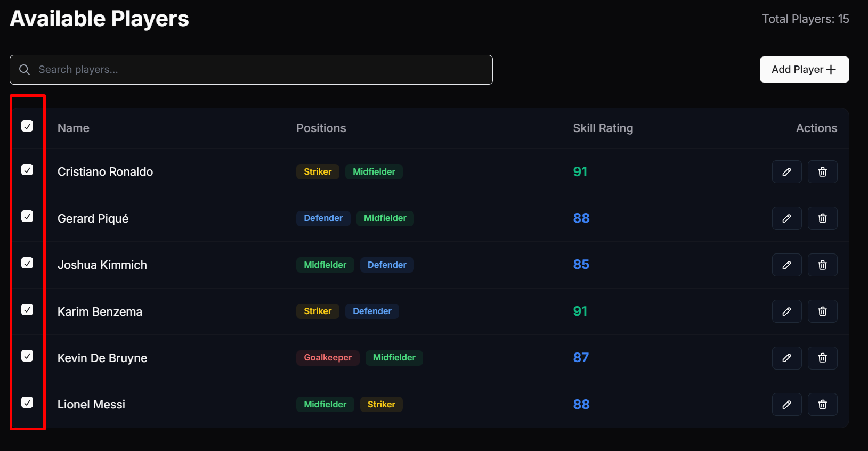
Task: Uncheck the Kevin De Bruyne row checkbox
Action: (x=27, y=356)
